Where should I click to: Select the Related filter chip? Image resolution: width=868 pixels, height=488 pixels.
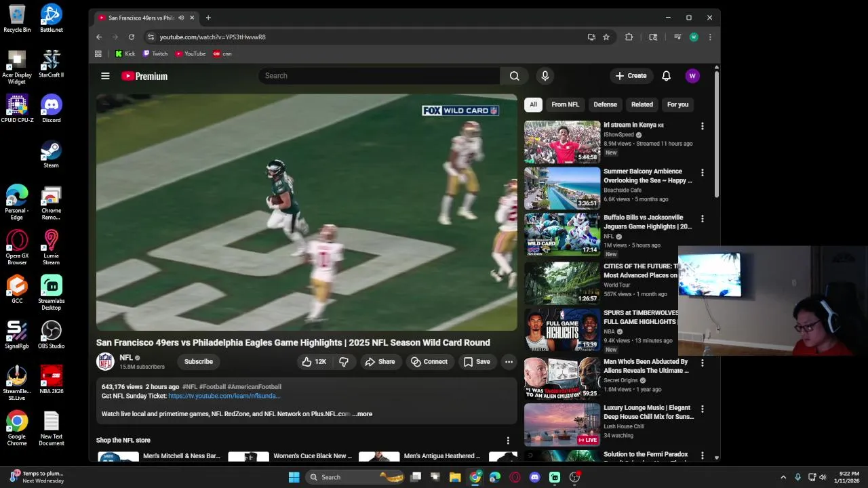tap(642, 104)
